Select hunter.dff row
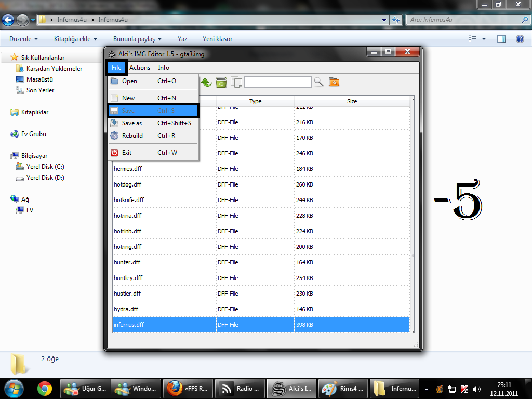This screenshot has height=399, width=532. (x=261, y=262)
